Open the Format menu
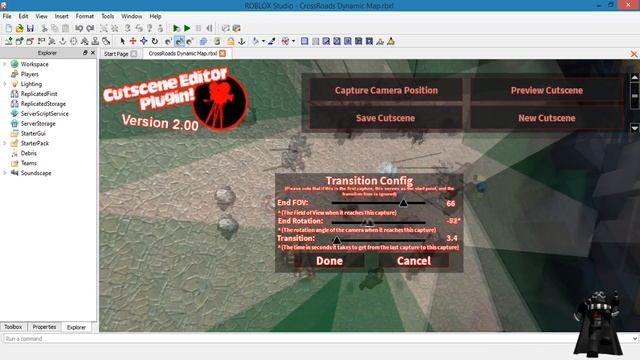Image resolution: width=640 pixels, height=360 pixels. (85, 16)
